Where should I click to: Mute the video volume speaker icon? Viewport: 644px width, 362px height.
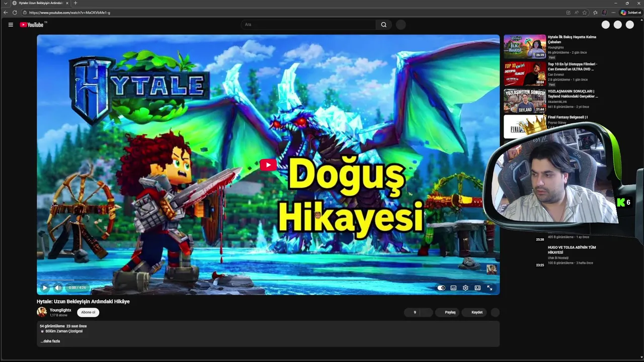(x=58, y=288)
